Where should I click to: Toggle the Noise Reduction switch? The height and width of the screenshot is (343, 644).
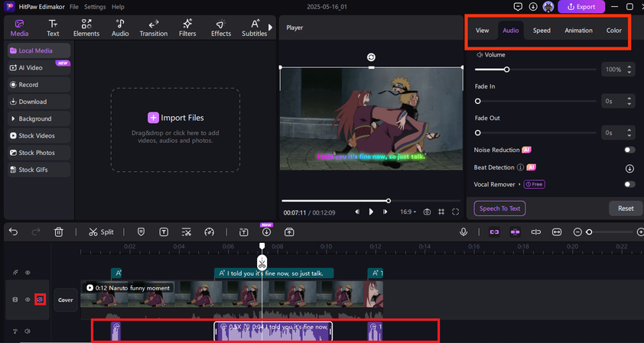click(629, 150)
